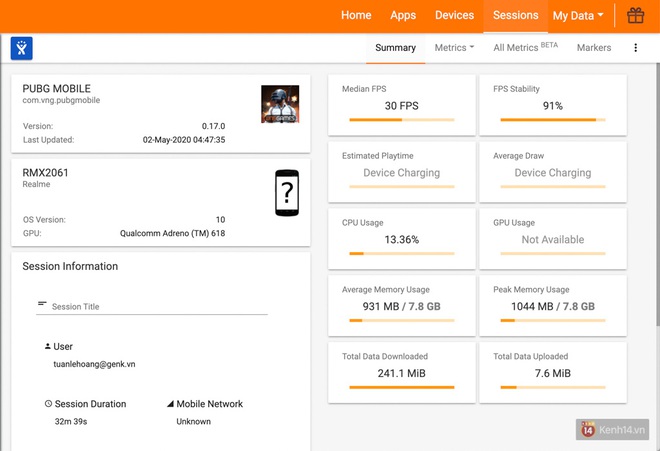Switch to the Summary tab
Viewport: 660px width, 451px height.
396,48
